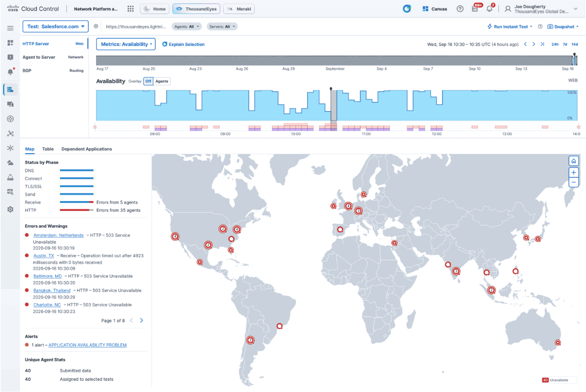Open the Servers: All filter dropdown
This screenshot has width=586, height=392.
click(x=222, y=27)
